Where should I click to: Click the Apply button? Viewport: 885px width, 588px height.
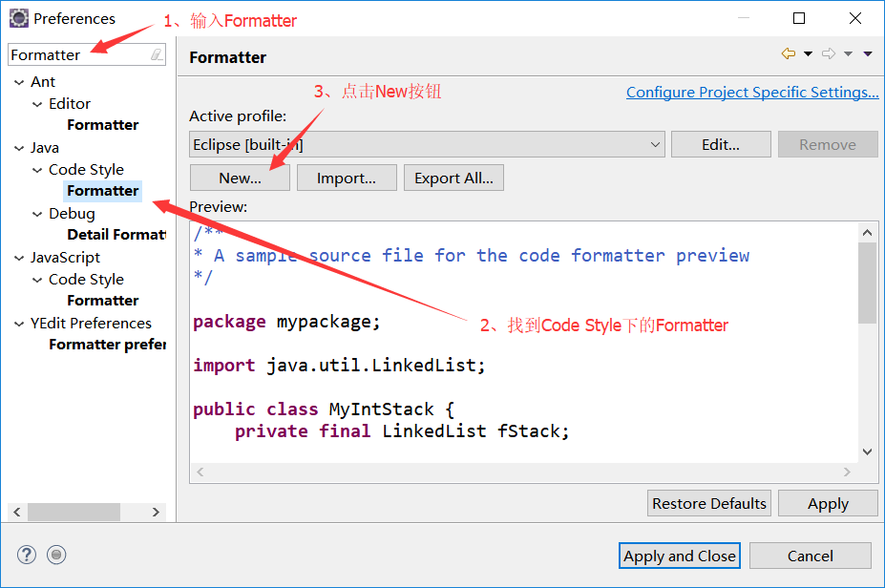828,503
